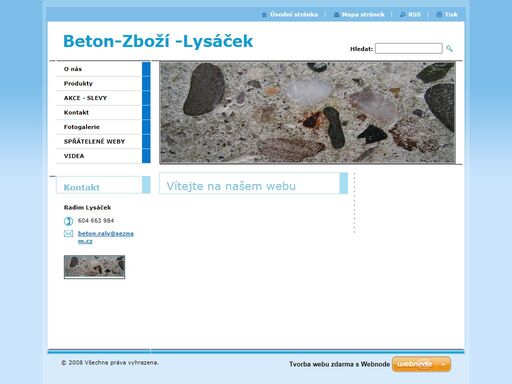This screenshot has height=384, width=512.
Task: Click the Hledat search input field
Action: [x=409, y=49]
